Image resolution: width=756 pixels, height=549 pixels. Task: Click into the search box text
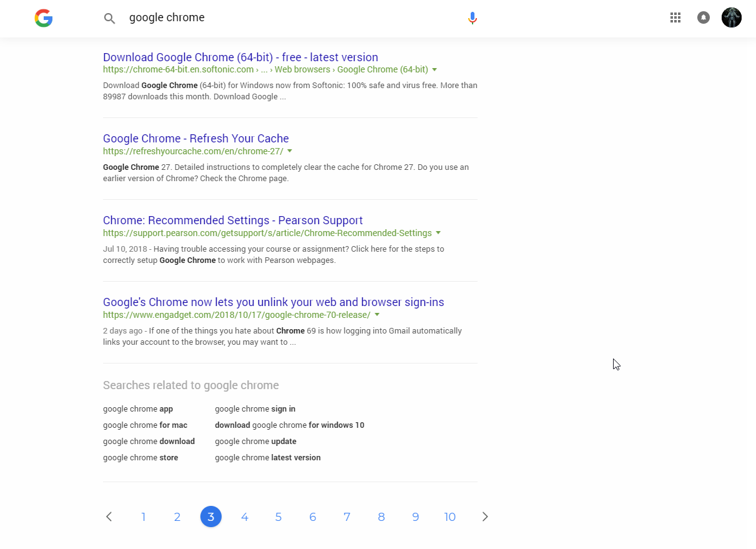pyautogui.click(x=167, y=17)
